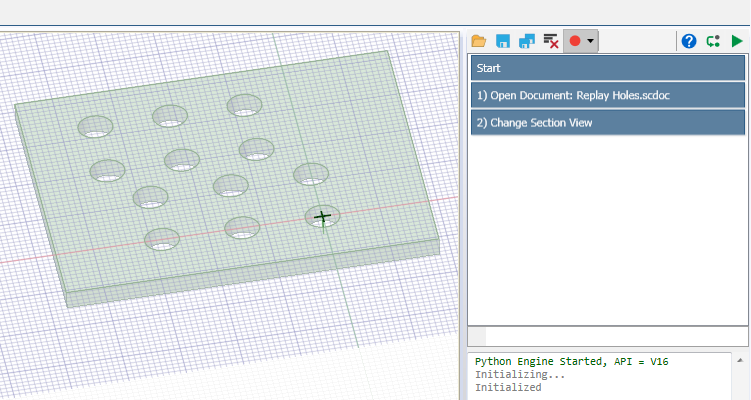Click the Python Engine Started log line
751x400 pixels.
coord(571,362)
